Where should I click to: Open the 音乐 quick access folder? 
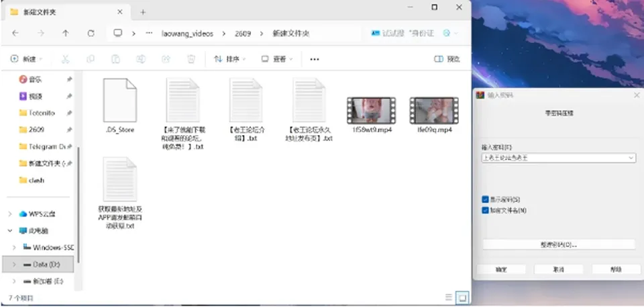click(x=36, y=79)
